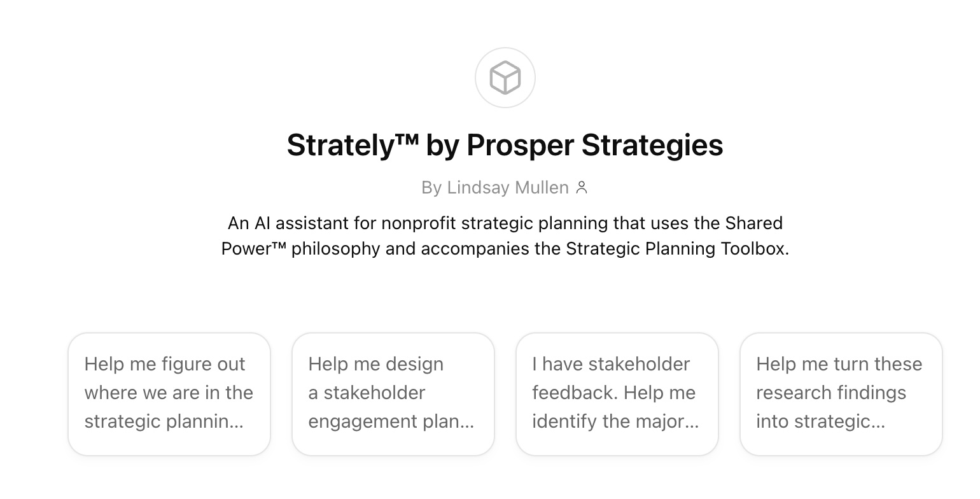This screenshot has height=499, width=980.
Task: Choose the "Help me design a stakeholder engagement plan" card
Action: pyautogui.click(x=393, y=393)
